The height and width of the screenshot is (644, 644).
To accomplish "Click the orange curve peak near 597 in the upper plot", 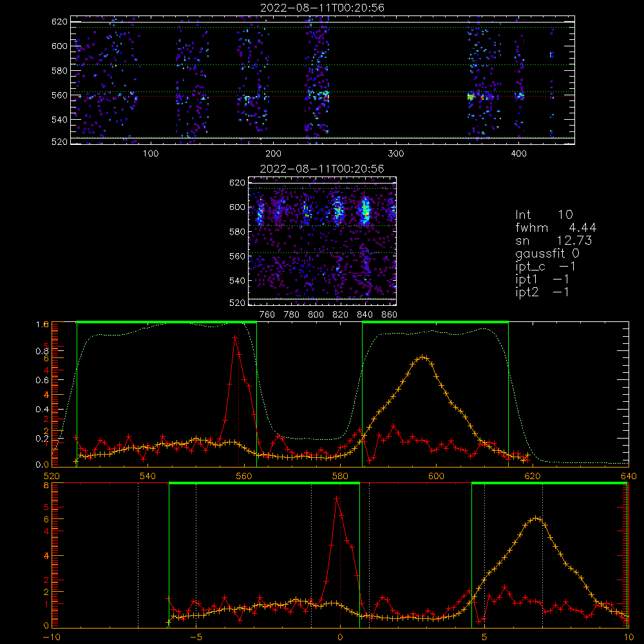I will (x=423, y=357).
